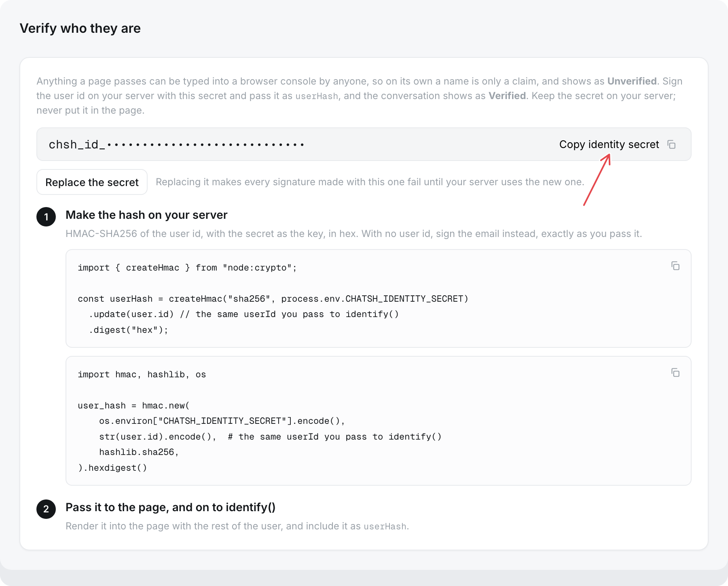Screen dimensions: 728x586
Task: Click the Verify who they are heading
Action: (x=80, y=28)
